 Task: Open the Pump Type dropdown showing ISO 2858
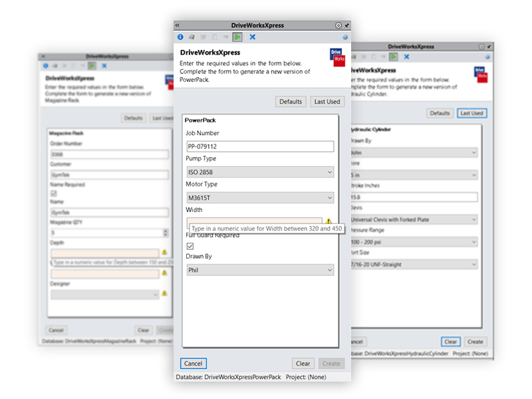coord(260,172)
